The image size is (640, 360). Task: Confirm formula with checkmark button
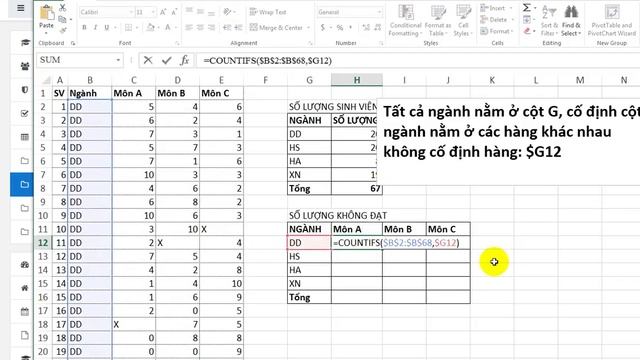coord(166,60)
